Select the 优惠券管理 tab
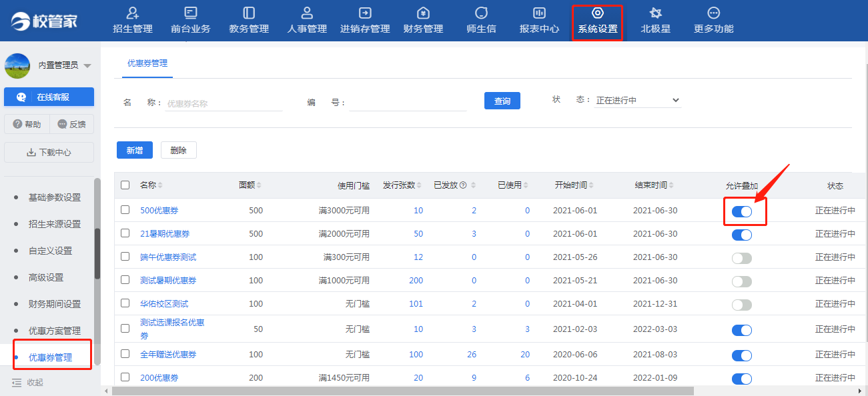This screenshot has width=868, height=396. (147, 63)
